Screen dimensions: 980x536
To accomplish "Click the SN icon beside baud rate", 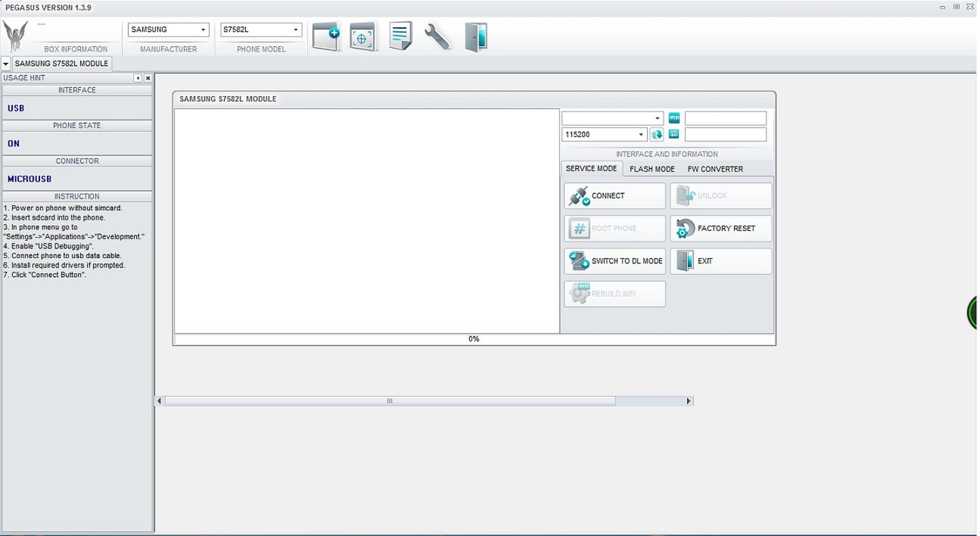I will pyautogui.click(x=674, y=134).
